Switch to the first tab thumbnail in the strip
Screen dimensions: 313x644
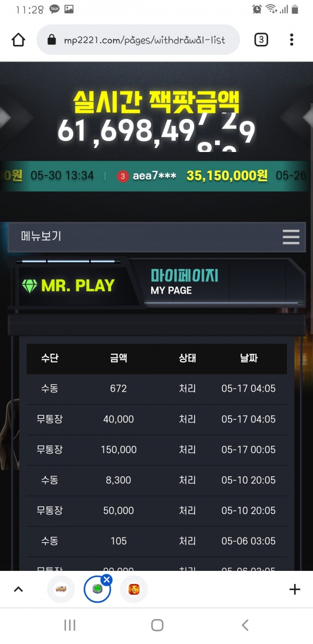pos(61,590)
